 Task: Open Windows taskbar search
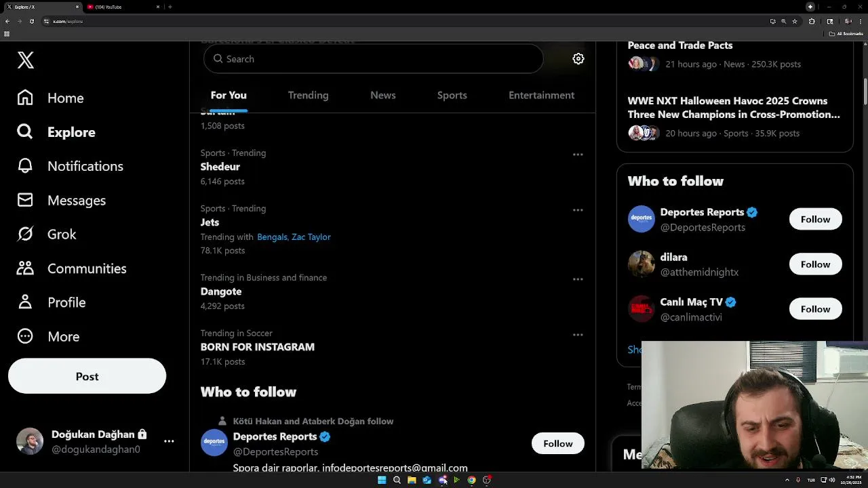(397, 480)
